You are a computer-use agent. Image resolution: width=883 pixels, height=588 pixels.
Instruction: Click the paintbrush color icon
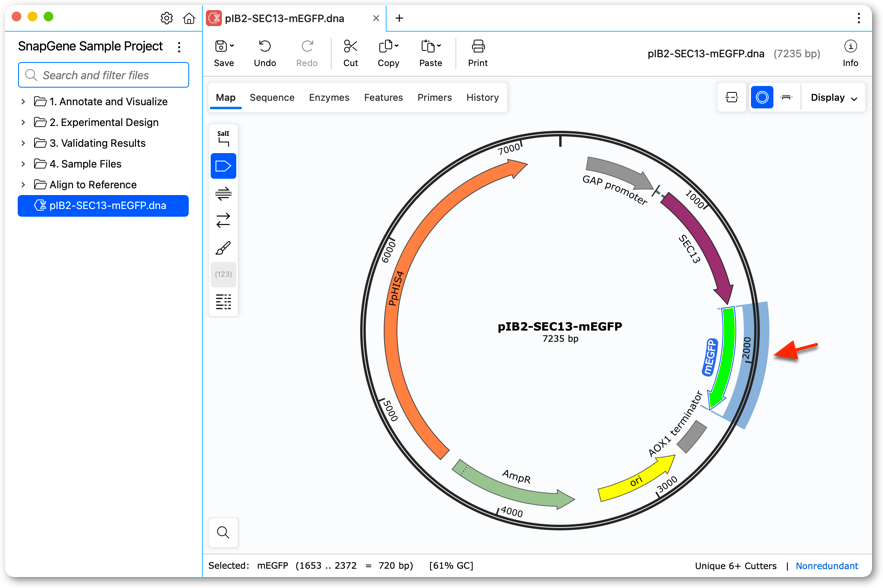224,248
